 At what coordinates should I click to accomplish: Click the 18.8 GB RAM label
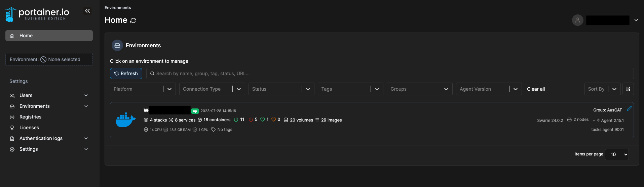pyautogui.click(x=177, y=130)
